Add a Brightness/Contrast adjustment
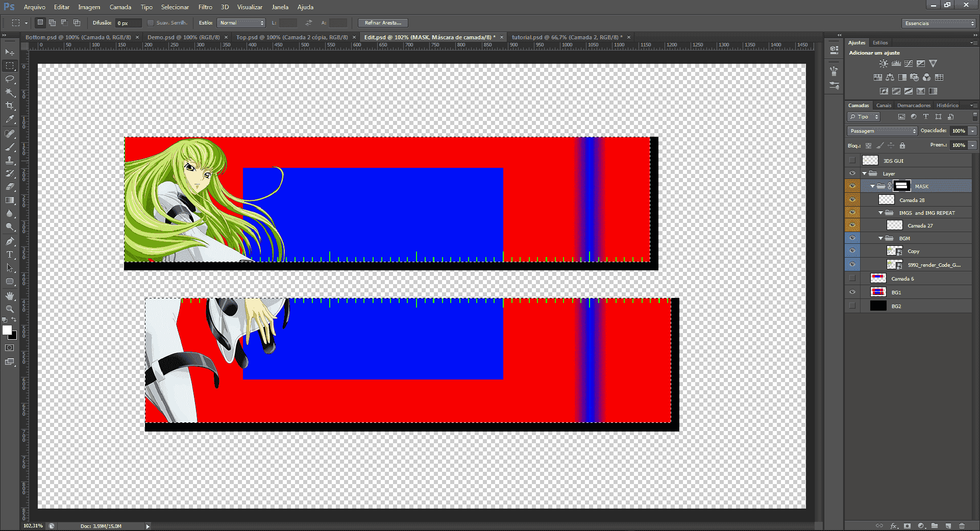The height and width of the screenshot is (531, 980). [884, 64]
